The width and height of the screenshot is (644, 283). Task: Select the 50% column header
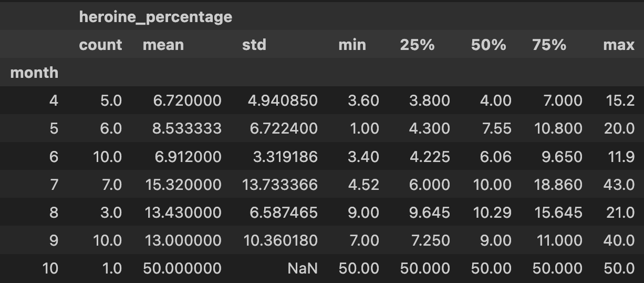489,45
